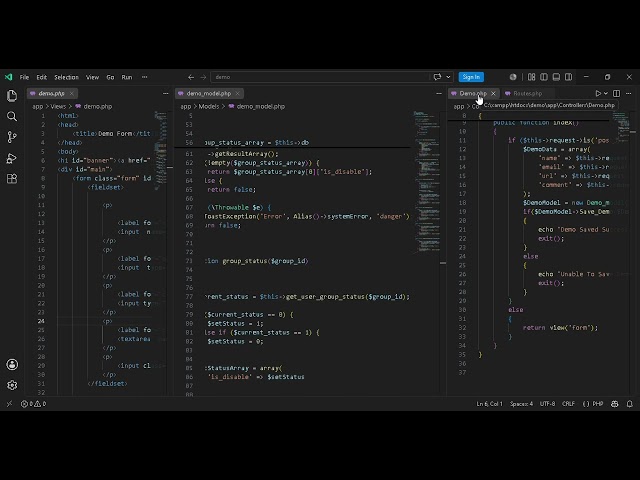
Task: Toggle the primary side bar
Action: 544,77
